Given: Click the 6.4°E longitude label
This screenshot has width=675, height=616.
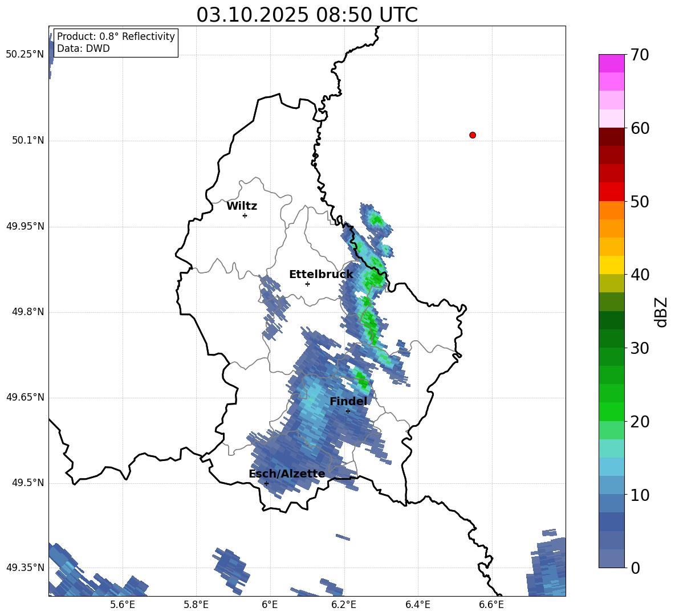Looking at the screenshot, I should [417, 605].
